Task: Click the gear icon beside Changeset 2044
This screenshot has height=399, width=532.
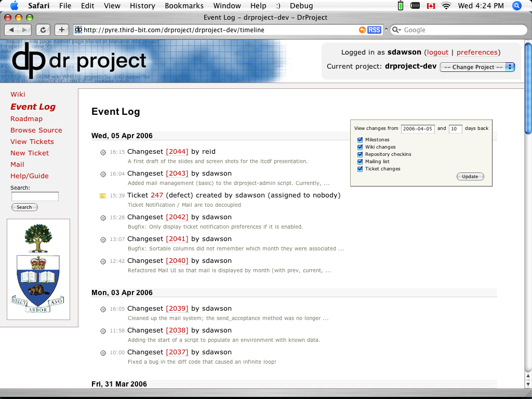Action: (x=103, y=152)
